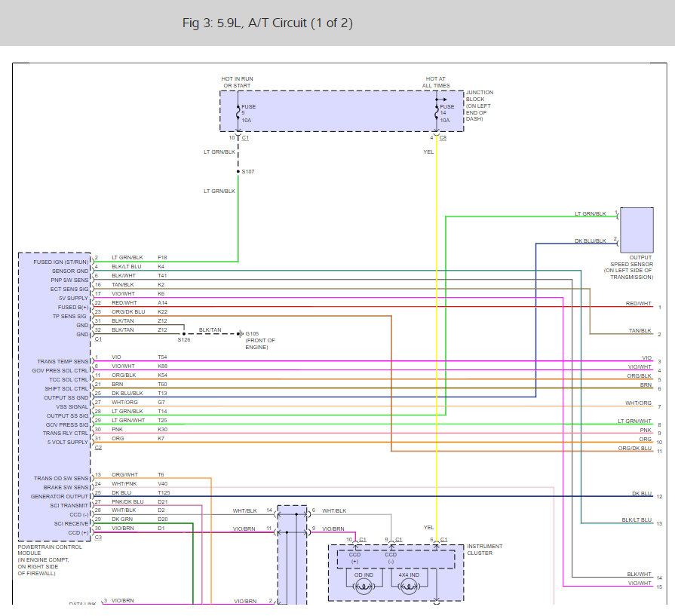675x616 pixels.
Task: Select the TRANS TEMP SENS pin label
Action: coord(62,362)
